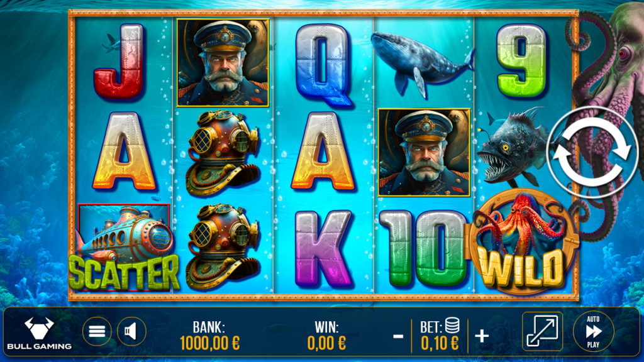Toggle fullscreen mode with arrow icon
This screenshot has width=644, height=362.
coord(542,331)
